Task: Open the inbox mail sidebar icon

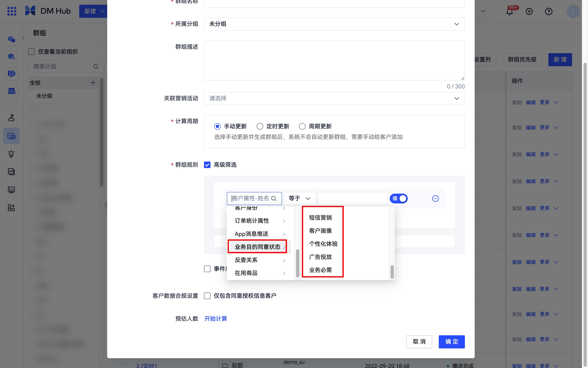Action: [x=12, y=91]
